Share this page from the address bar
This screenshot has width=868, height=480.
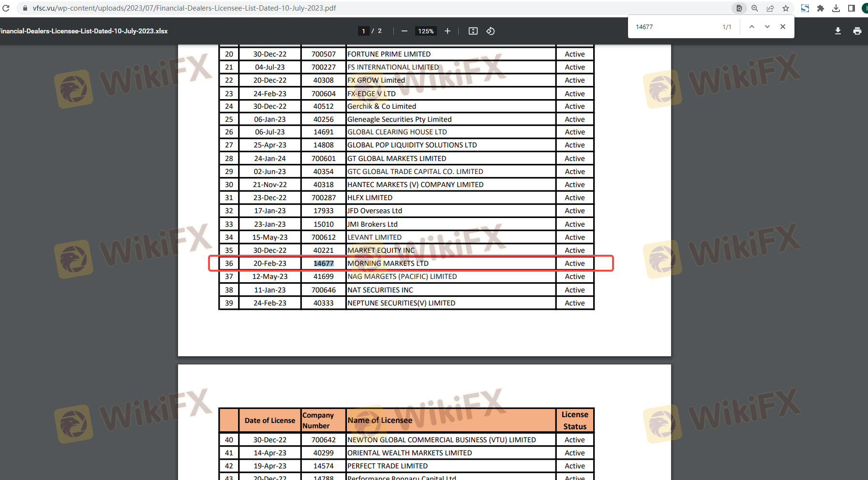click(770, 8)
